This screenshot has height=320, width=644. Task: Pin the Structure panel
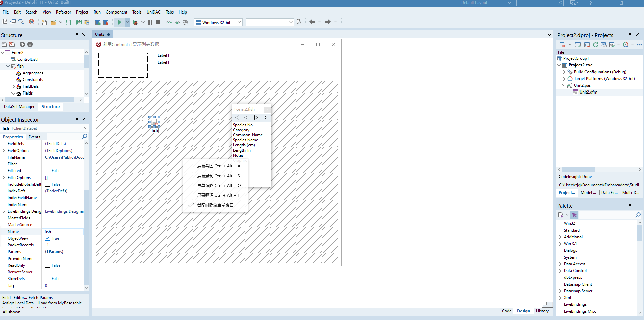77,35
